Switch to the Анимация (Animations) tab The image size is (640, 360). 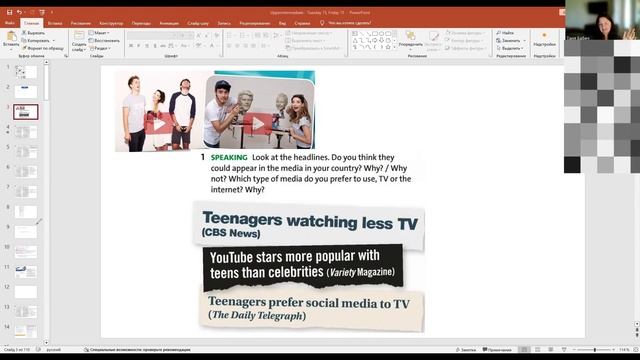pyautogui.click(x=169, y=23)
